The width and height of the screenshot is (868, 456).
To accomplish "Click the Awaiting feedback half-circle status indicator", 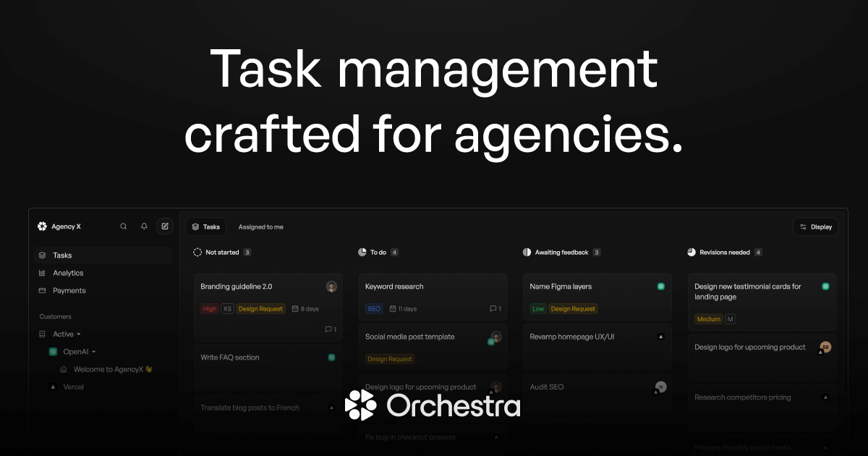I will 527,252.
